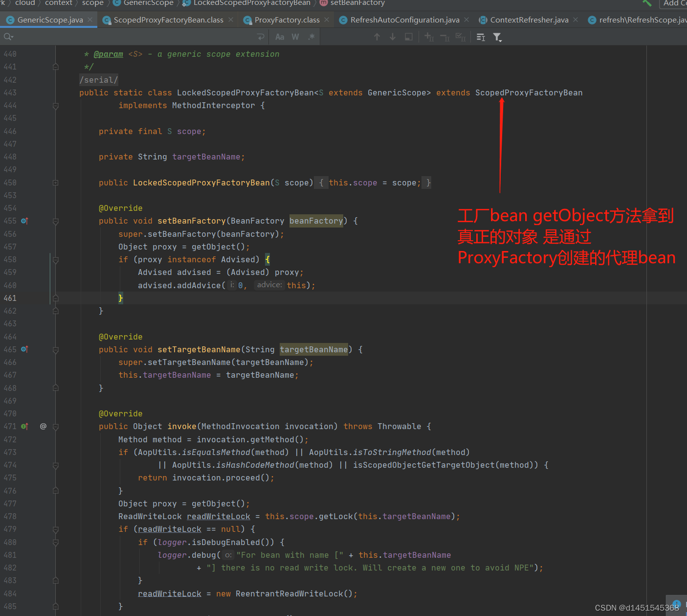Click override gutter icon on line 455
Viewport: 687px width, 616px height.
(24, 221)
